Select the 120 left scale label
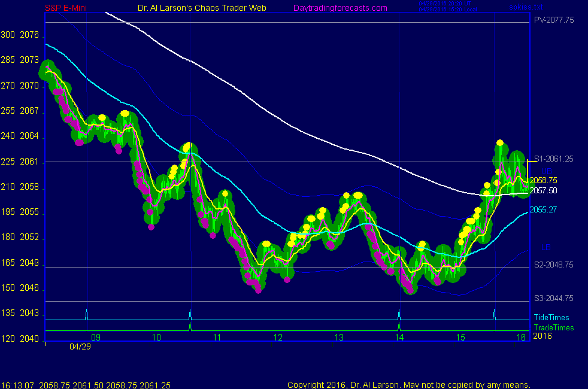Viewport: 588px width, 389px height. click(8, 338)
